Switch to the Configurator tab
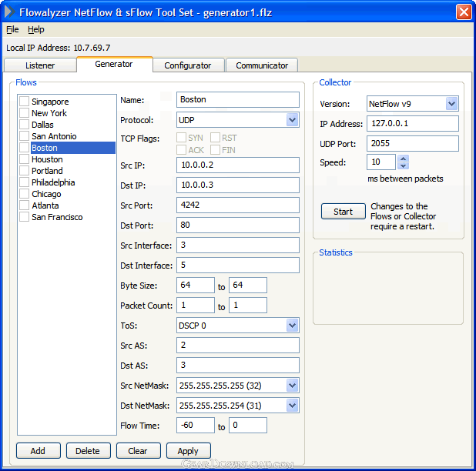 188,65
